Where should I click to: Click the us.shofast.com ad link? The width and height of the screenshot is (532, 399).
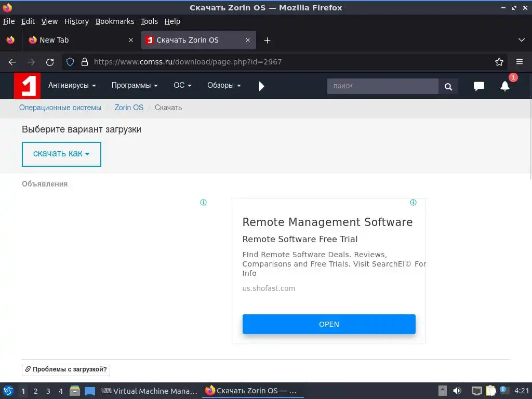(269, 288)
